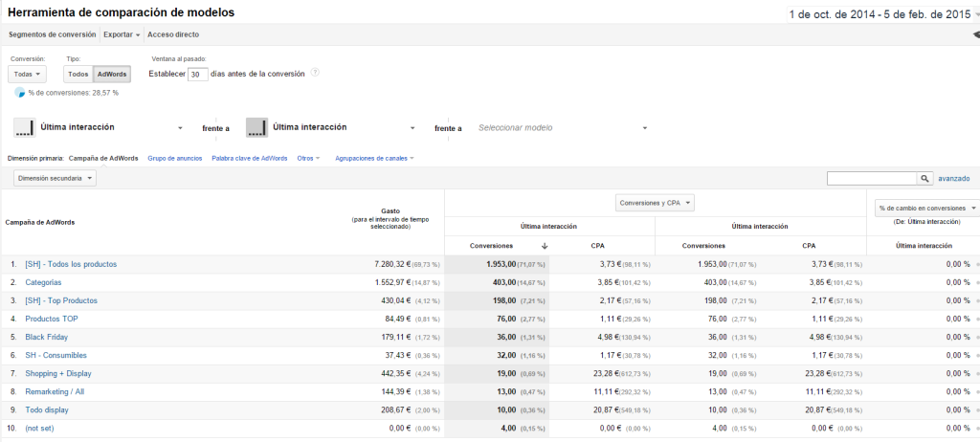The width and height of the screenshot is (980, 442).
Task: Click the search magnifier icon above the table
Action: (925, 178)
